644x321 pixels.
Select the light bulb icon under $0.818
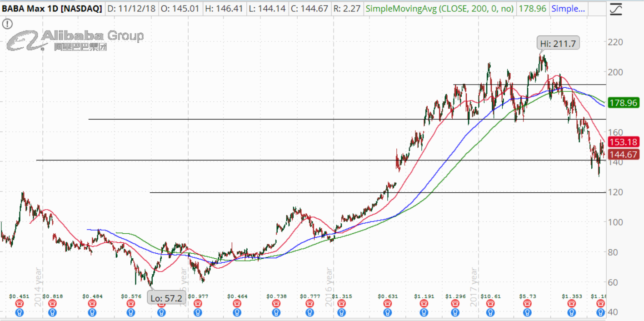tap(52, 313)
